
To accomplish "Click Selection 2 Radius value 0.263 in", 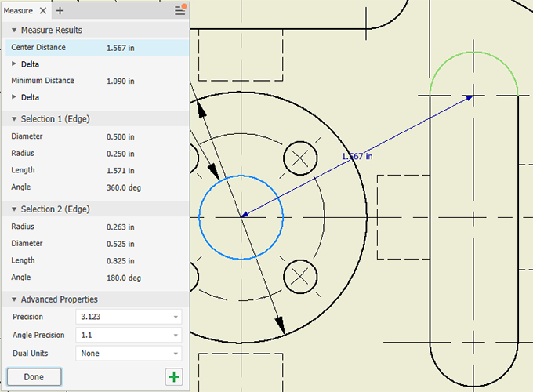I will [x=121, y=227].
